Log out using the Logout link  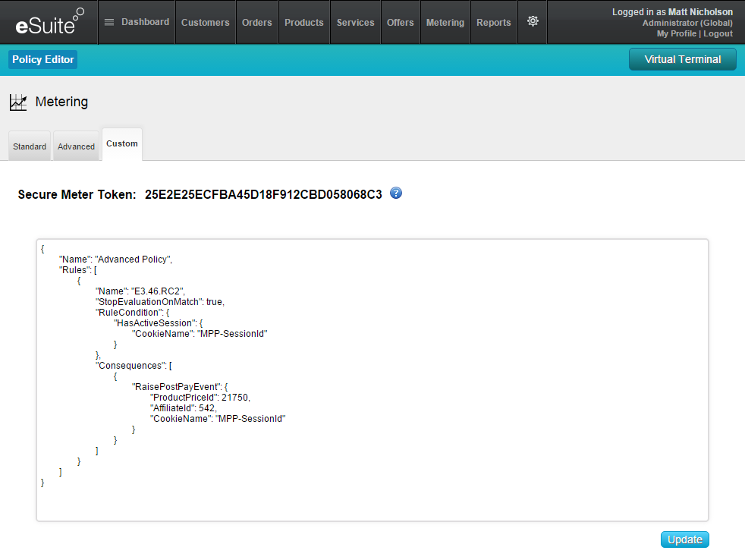click(718, 33)
